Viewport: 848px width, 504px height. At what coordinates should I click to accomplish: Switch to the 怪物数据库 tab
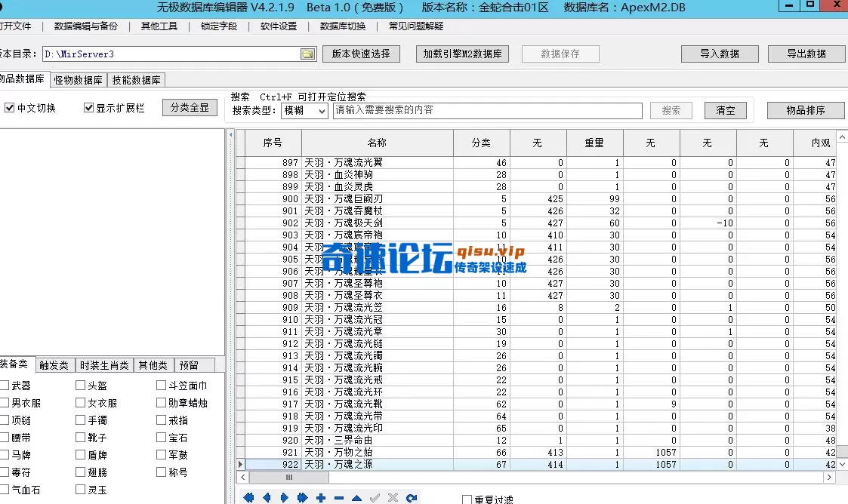(79, 79)
